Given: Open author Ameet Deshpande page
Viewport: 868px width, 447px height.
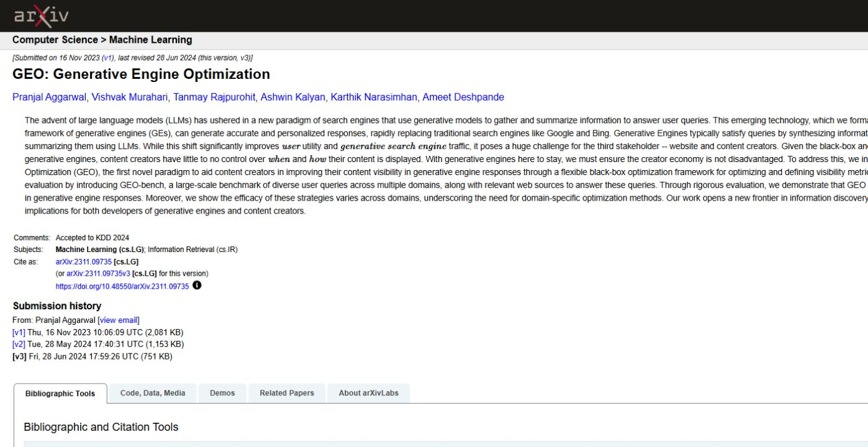Looking at the screenshot, I should [x=463, y=97].
